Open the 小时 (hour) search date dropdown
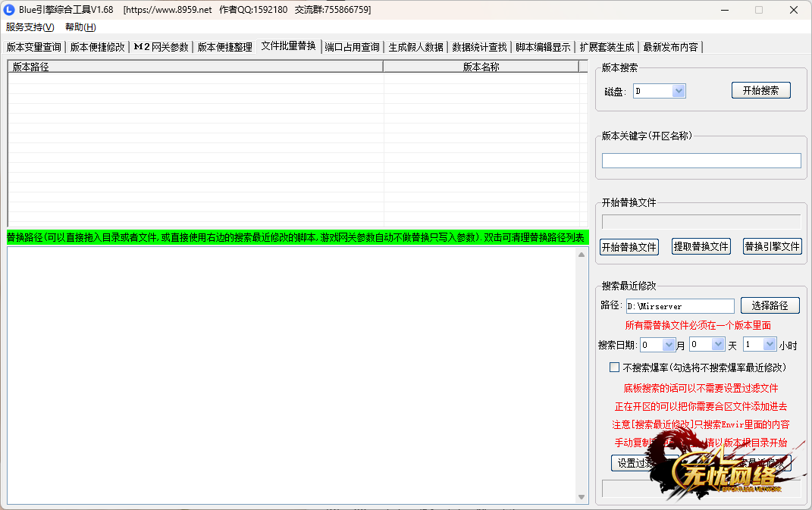Screen dimensions: 812x510 770,345
